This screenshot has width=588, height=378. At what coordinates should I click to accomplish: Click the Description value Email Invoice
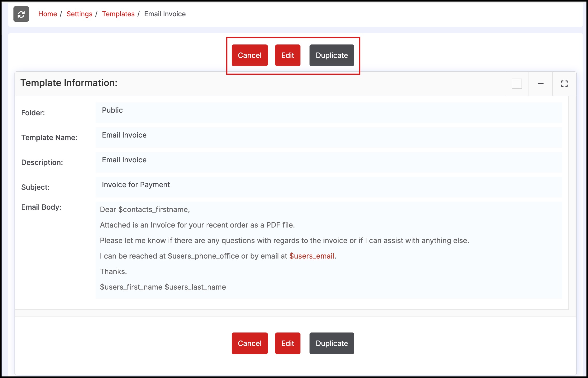(x=124, y=160)
